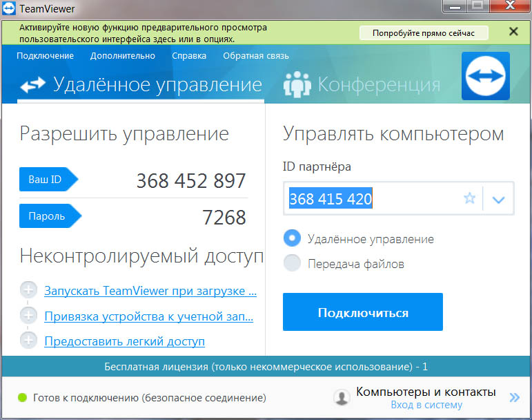Screen dimensions: 532x420
Task: Open the Подключение menu
Action: coord(45,56)
